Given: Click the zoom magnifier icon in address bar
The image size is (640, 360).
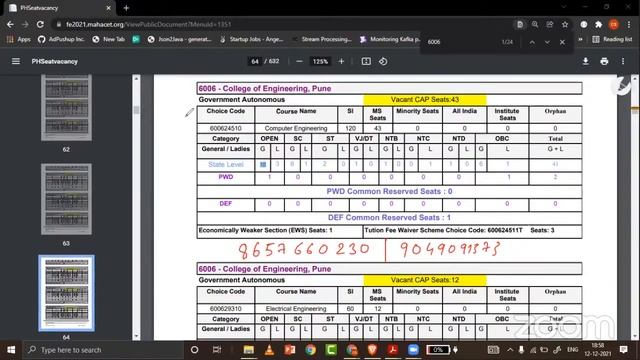Looking at the screenshot, I should point(535,24).
